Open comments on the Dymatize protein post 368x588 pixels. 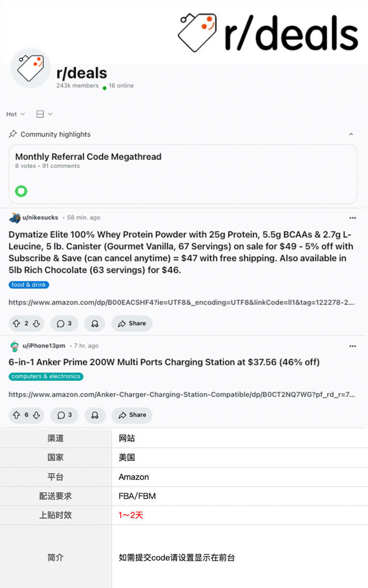(x=64, y=323)
